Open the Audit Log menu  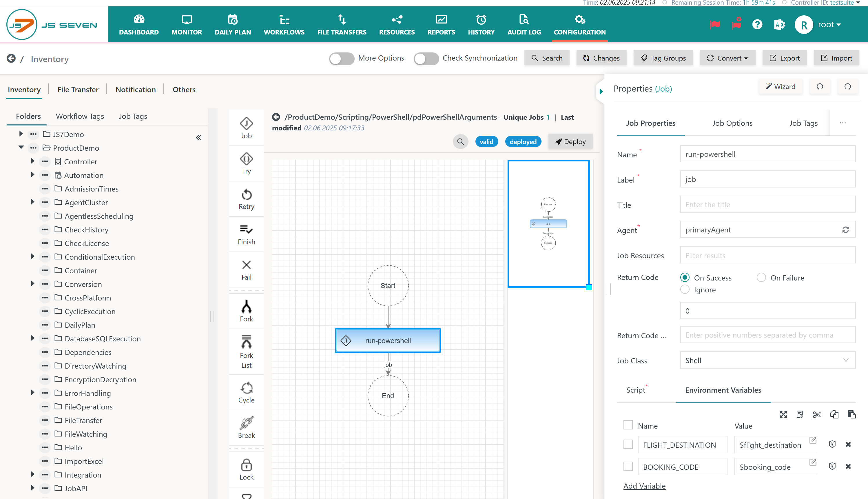point(524,25)
